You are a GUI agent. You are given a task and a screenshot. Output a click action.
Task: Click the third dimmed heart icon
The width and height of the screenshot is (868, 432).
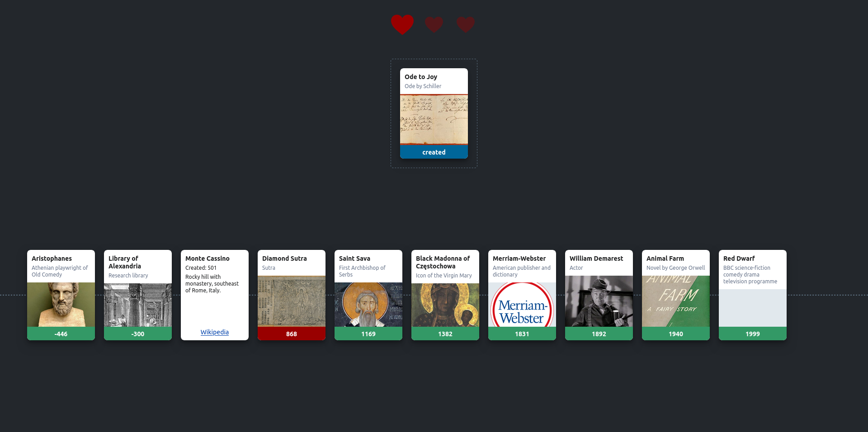coord(466,24)
